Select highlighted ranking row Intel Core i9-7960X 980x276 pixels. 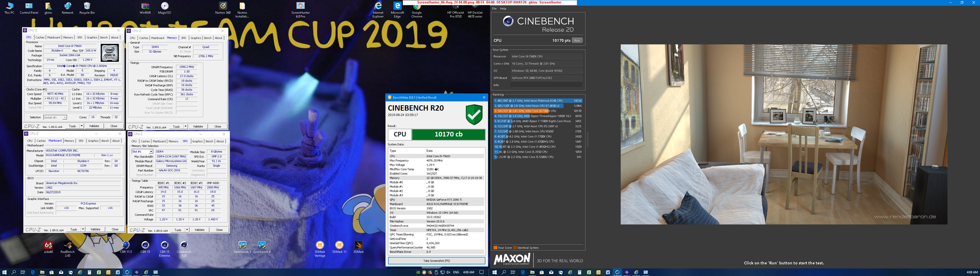click(x=537, y=111)
